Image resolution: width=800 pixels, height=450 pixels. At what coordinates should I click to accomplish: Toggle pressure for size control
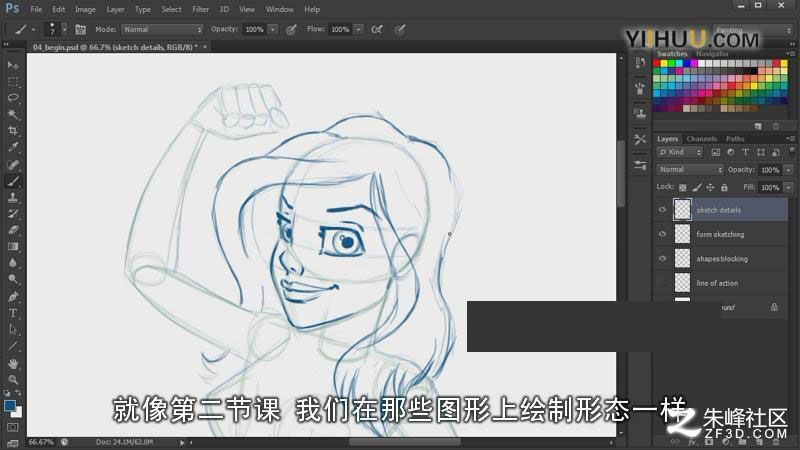tap(400, 30)
